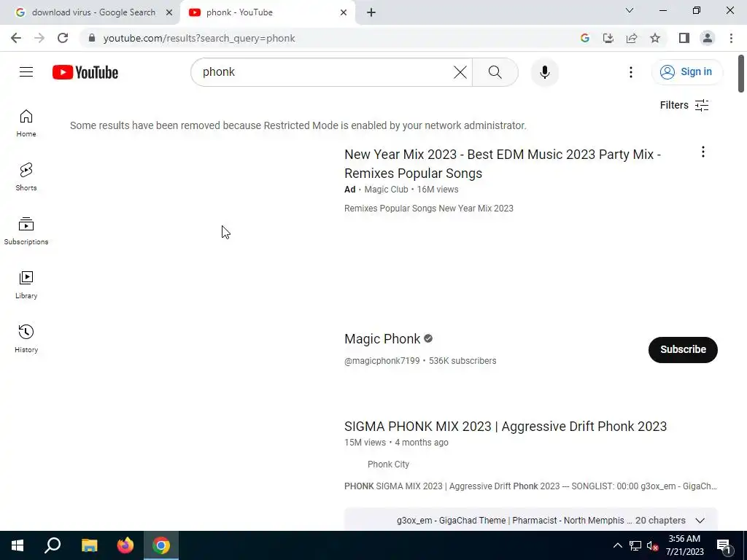Click the magnifier search button
Viewport: 747px width, 560px height.
coord(495,72)
